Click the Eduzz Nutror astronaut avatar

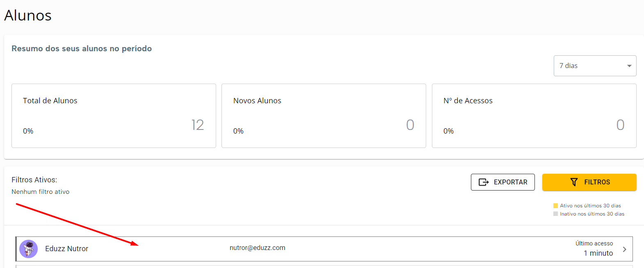click(x=29, y=249)
